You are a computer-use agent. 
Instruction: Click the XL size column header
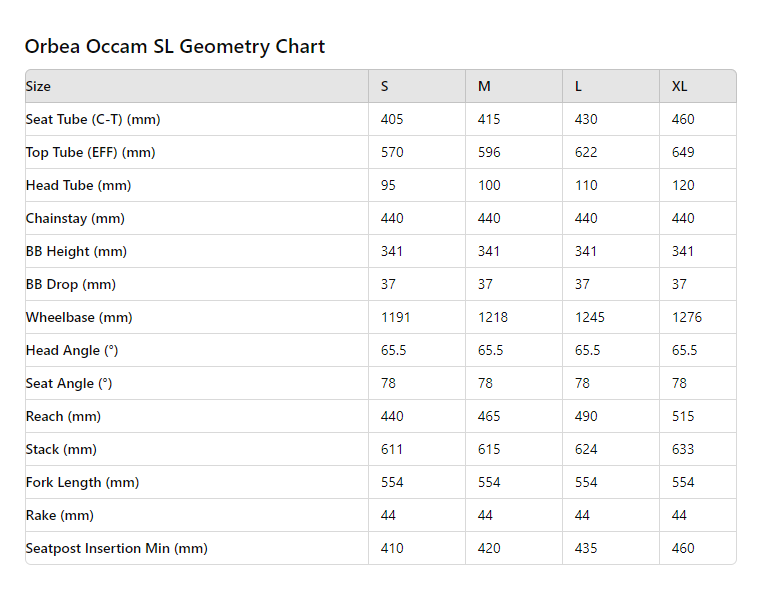pyautogui.click(x=679, y=86)
